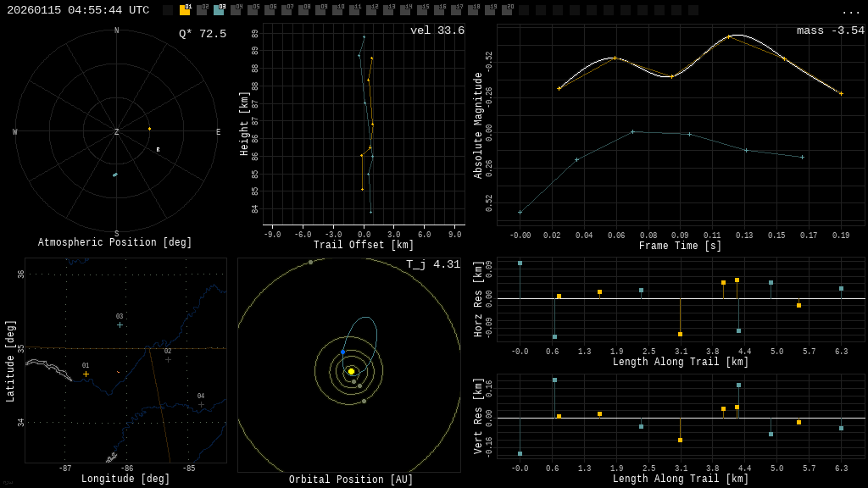Click the yellow Sun in orbital plot

(351, 371)
